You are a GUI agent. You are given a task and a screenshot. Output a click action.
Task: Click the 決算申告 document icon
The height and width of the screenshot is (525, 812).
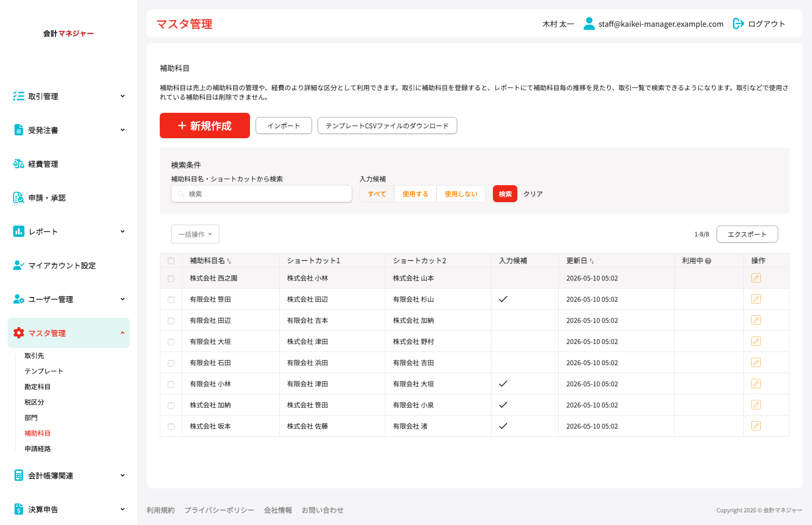[19, 509]
